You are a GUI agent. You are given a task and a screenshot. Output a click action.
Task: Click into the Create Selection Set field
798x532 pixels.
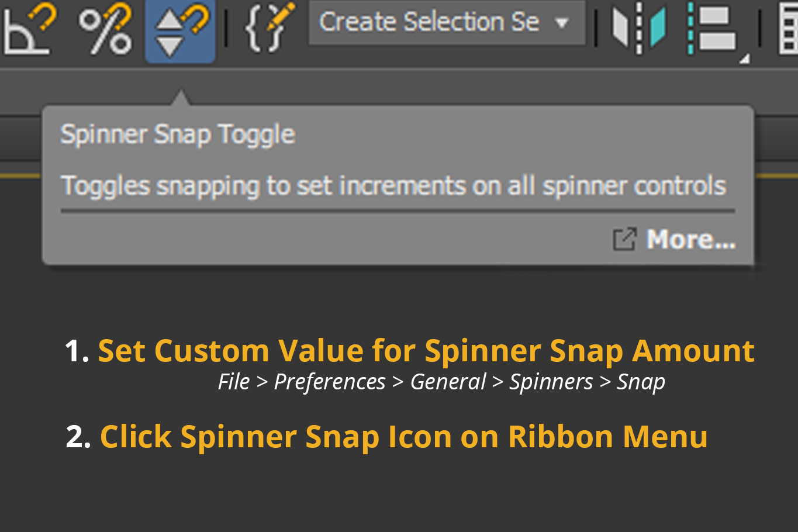click(429, 22)
